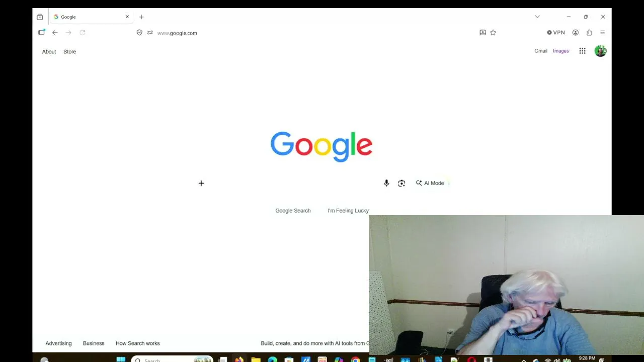Screen dimensions: 644x362
Task: Click the Google Search button
Action: (x=293, y=211)
